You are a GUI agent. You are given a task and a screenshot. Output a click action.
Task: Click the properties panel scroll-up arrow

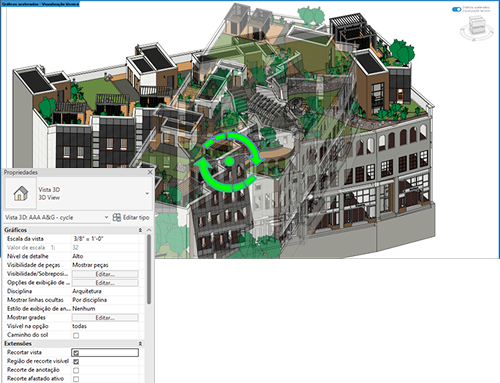tap(149, 230)
